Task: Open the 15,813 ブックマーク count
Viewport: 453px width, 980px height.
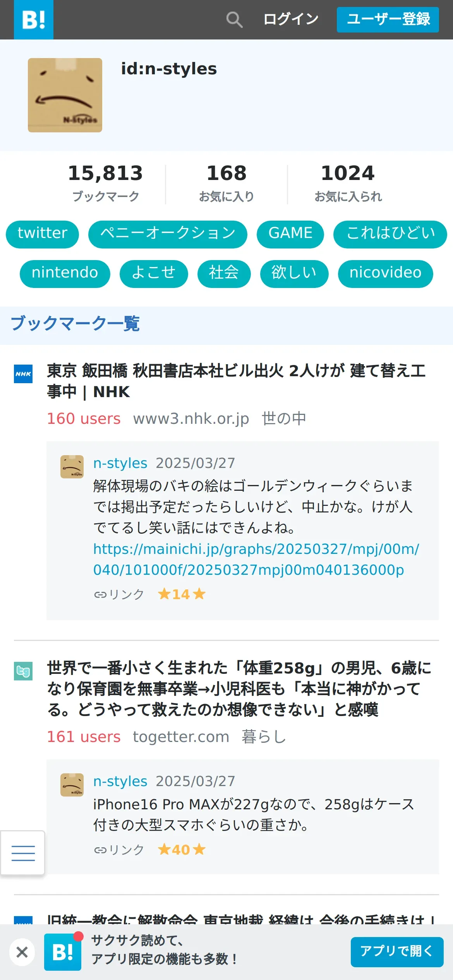Action: (106, 183)
